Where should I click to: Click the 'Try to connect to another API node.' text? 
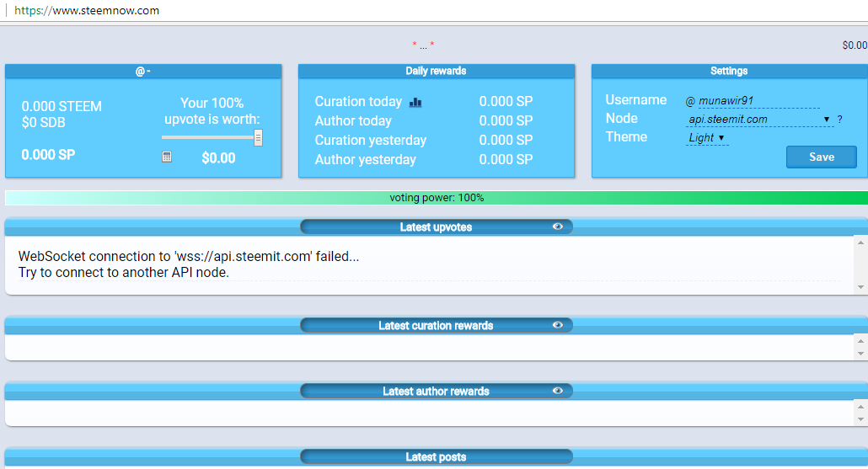pyautogui.click(x=123, y=272)
